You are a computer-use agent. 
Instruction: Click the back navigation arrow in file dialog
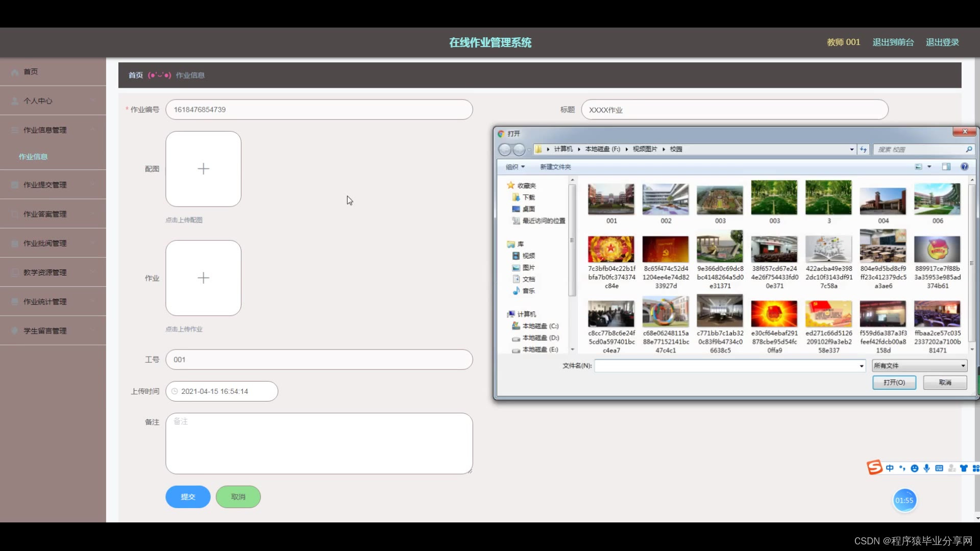pyautogui.click(x=504, y=149)
